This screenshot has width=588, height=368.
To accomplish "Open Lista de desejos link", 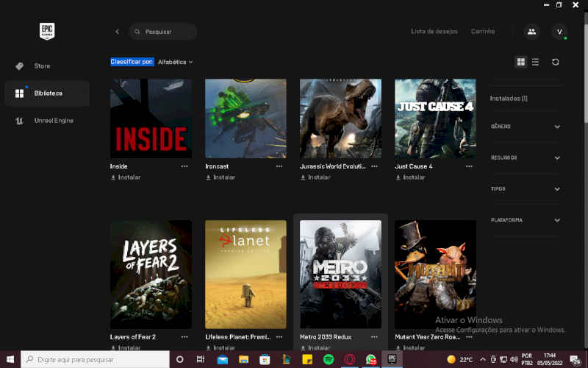I will (434, 32).
